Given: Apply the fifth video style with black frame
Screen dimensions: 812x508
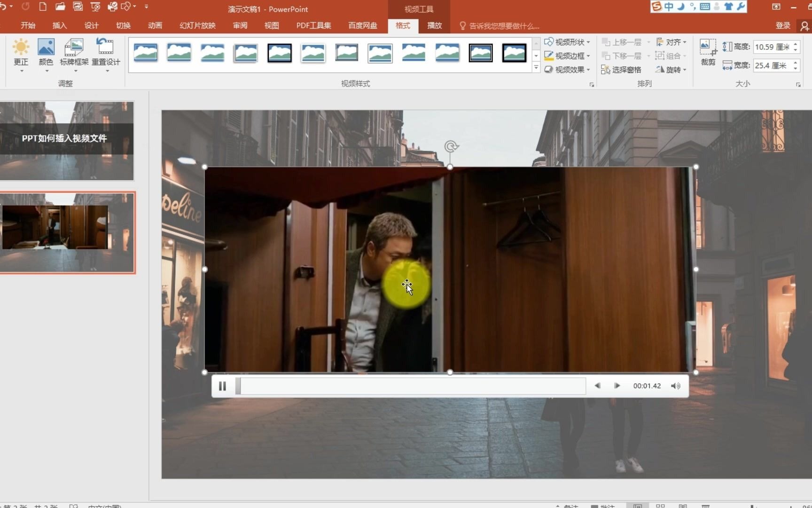Looking at the screenshot, I should (x=280, y=53).
